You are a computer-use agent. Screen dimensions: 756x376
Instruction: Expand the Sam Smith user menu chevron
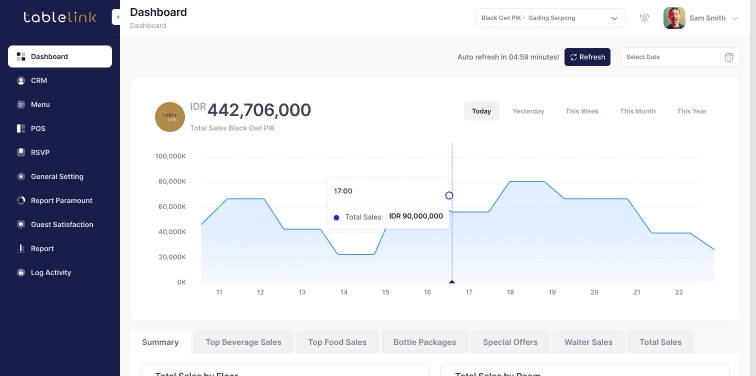pyautogui.click(x=735, y=18)
